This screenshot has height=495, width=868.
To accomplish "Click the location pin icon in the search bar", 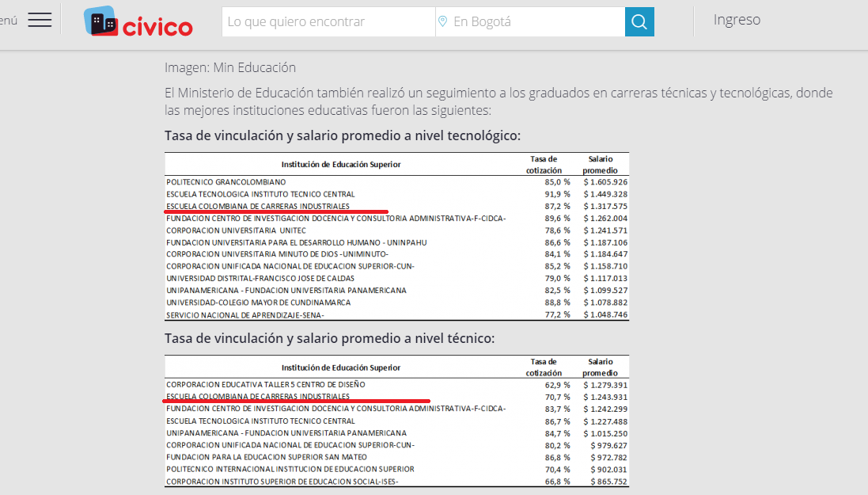I will tap(443, 21).
